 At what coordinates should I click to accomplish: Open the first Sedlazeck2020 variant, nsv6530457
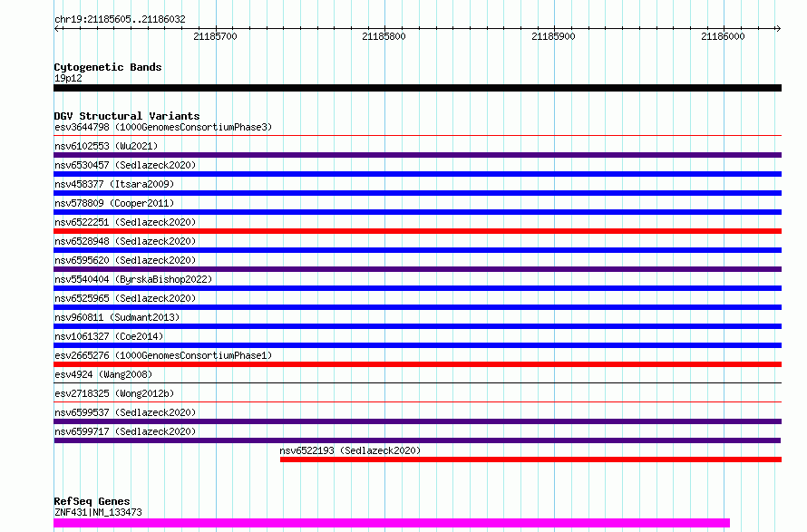[x=125, y=165]
